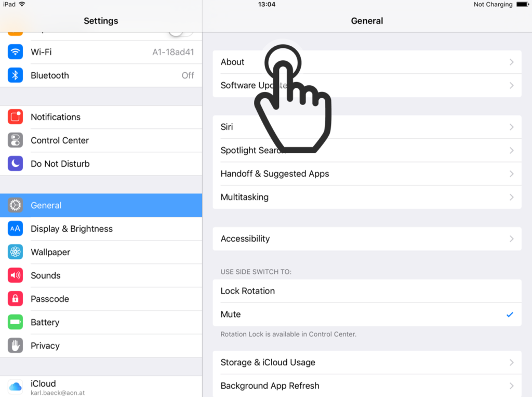Screen dimensions: 532x397
Task: Open Privacy settings
Action: tap(101, 346)
